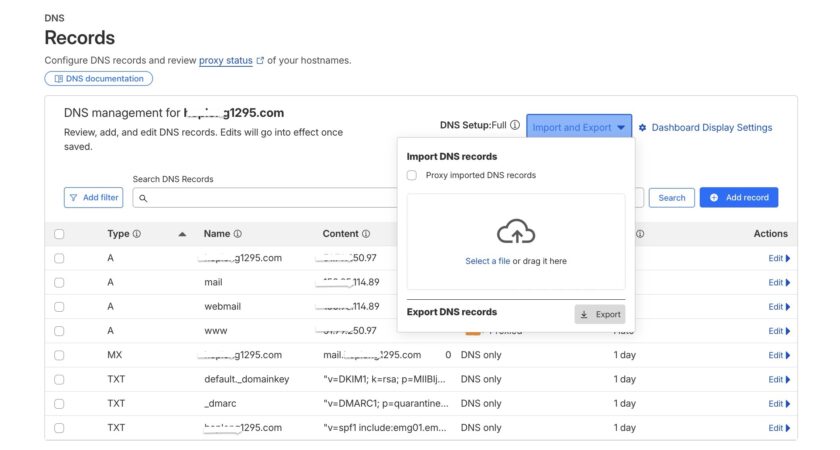Export DNS records with the Export button
The image size is (840, 450).
pyautogui.click(x=600, y=314)
